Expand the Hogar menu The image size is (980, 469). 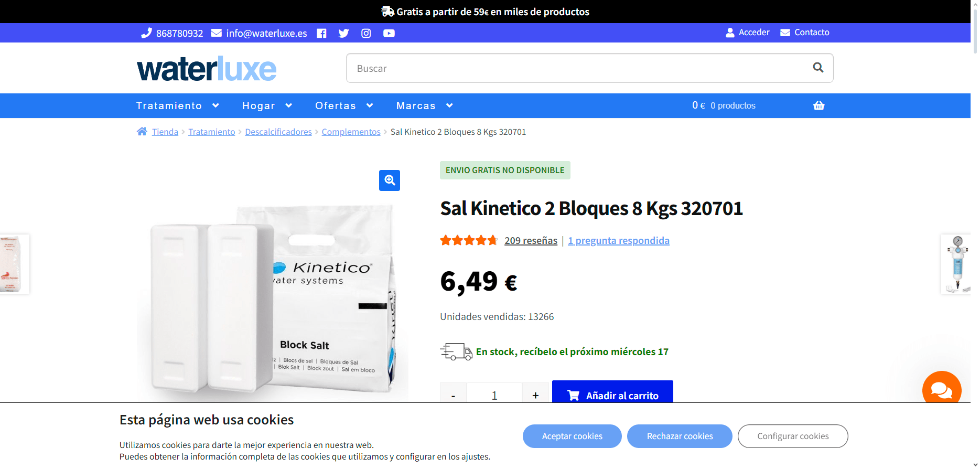(x=267, y=105)
